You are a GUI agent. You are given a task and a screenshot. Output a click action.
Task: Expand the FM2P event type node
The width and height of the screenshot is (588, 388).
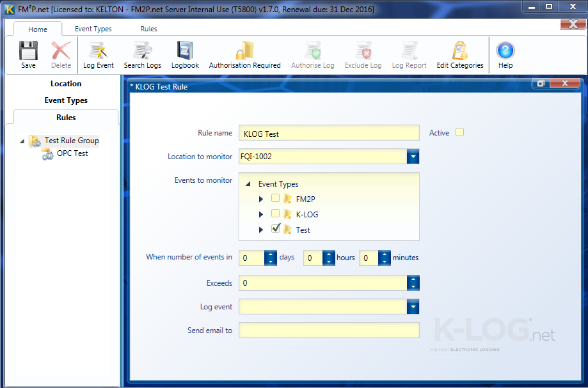click(261, 199)
